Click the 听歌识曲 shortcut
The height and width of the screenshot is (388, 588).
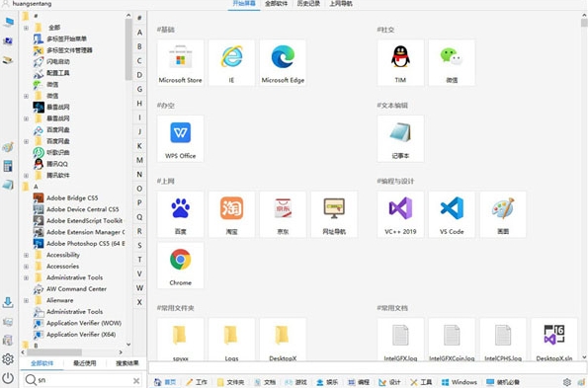coord(51,152)
